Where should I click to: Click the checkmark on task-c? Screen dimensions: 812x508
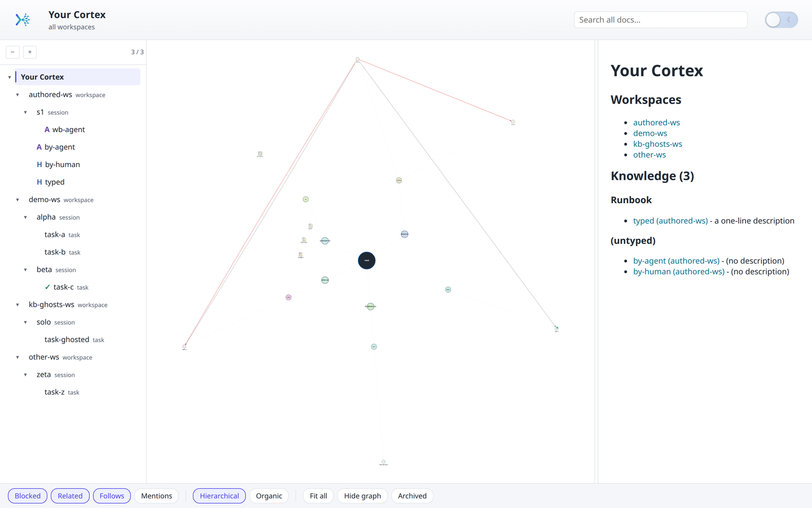pyautogui.click(x=47, y=287)
